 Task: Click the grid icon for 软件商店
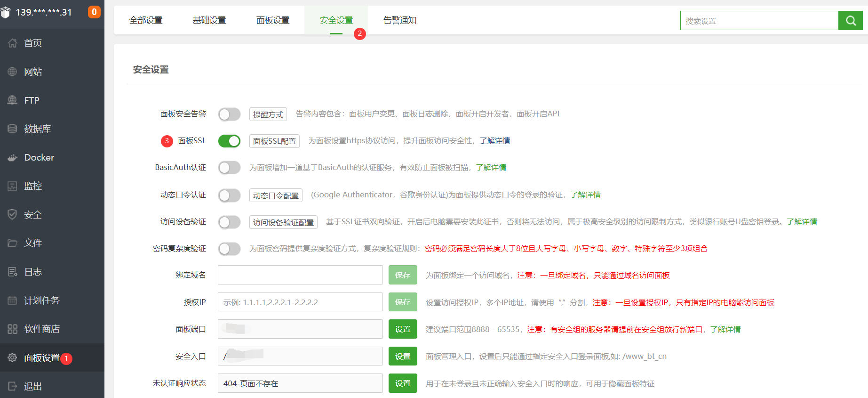pyautogui.click(x=12, y=329)
